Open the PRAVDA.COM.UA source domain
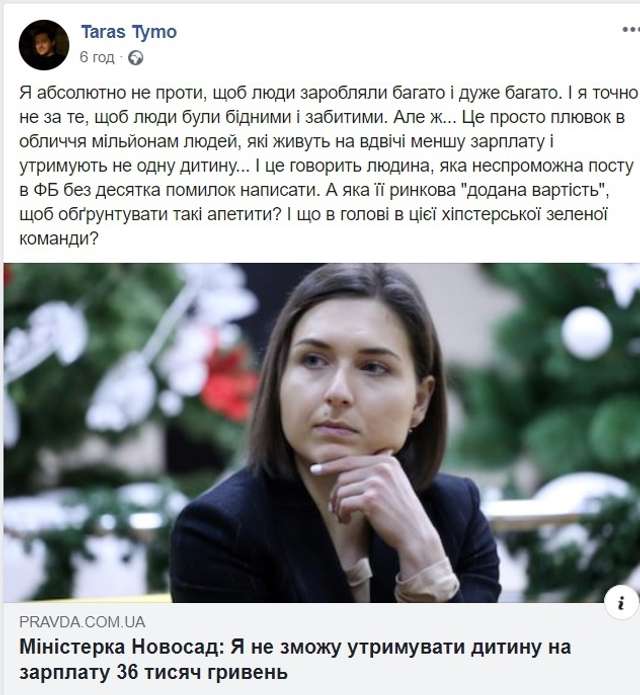The image size is (640, 695). [x=82, y=622]
